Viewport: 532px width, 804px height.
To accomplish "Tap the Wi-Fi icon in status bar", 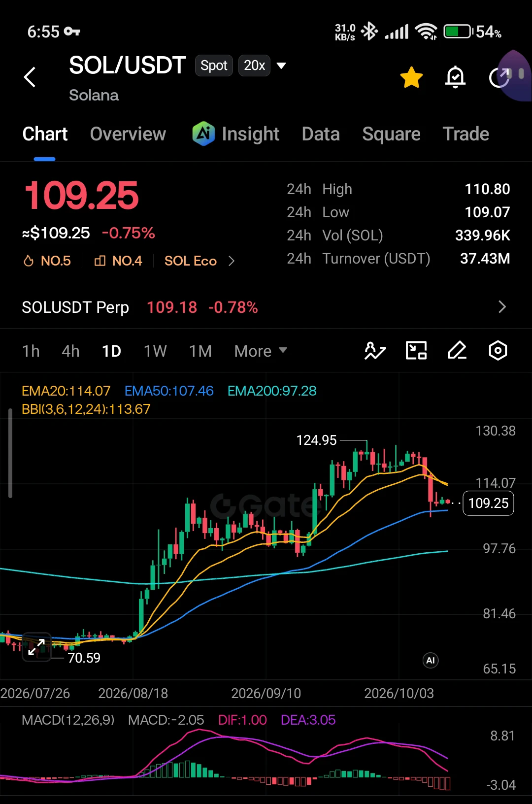I will [426, 32].
